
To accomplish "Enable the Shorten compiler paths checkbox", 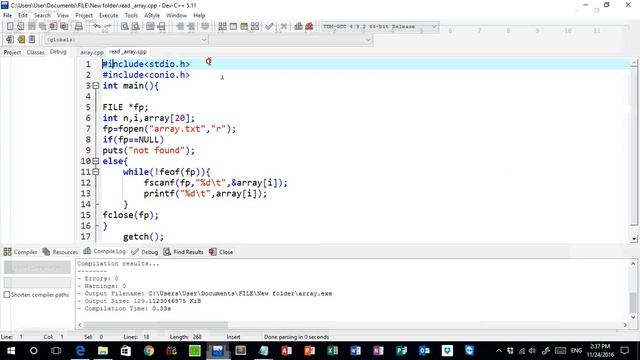I will pyautogui.click(x=7, y=295).
